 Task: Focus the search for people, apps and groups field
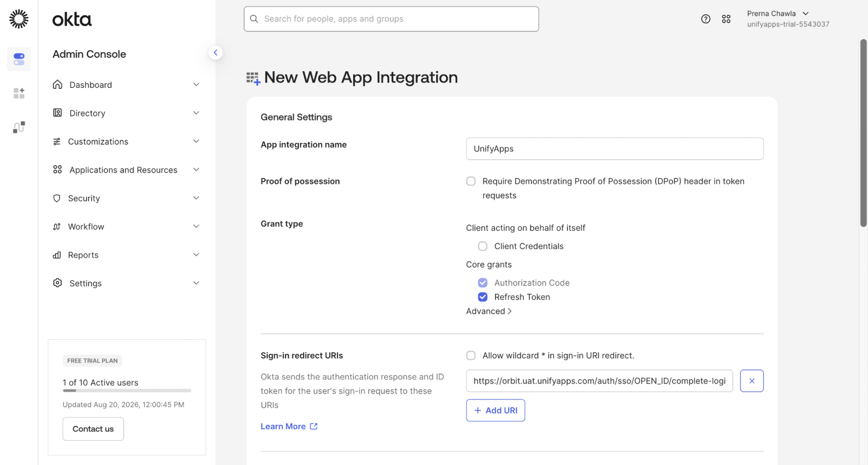pyautogui.click(x=392, y=19)
